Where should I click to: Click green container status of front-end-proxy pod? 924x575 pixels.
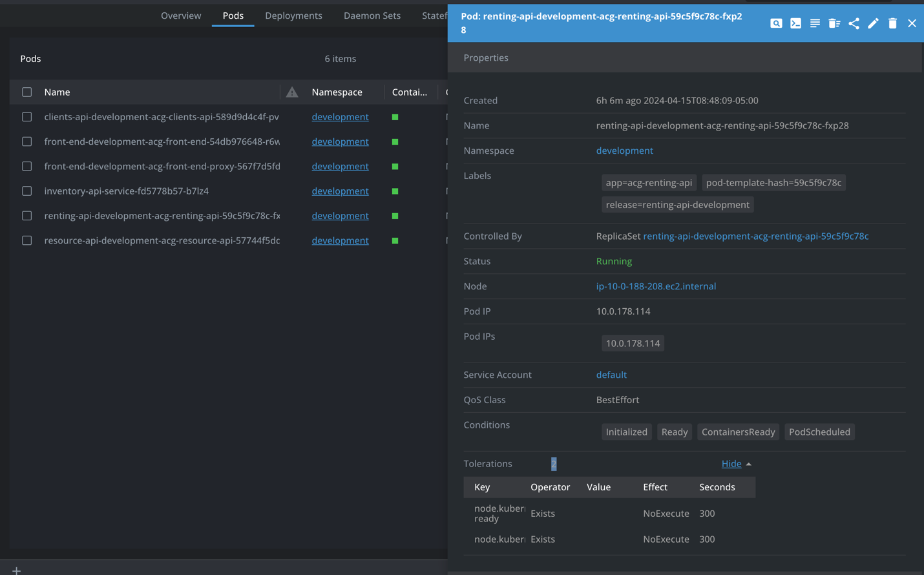point(395,166)
